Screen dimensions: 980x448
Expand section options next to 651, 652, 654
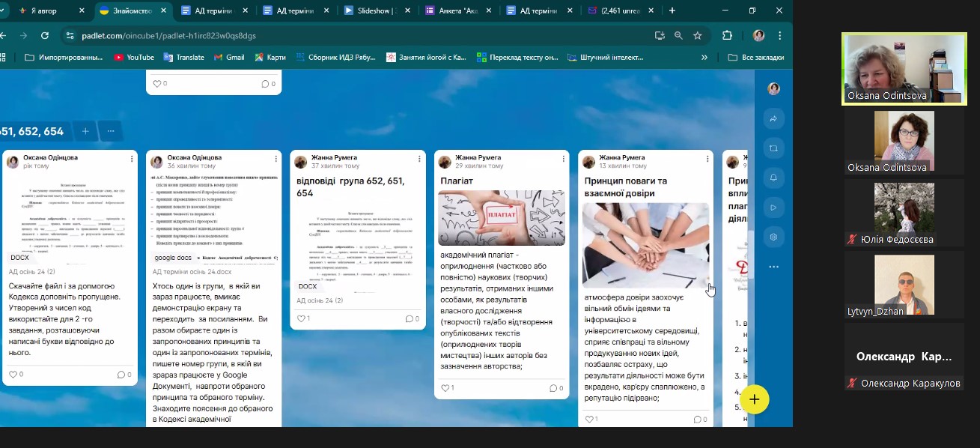pos(110,131)
